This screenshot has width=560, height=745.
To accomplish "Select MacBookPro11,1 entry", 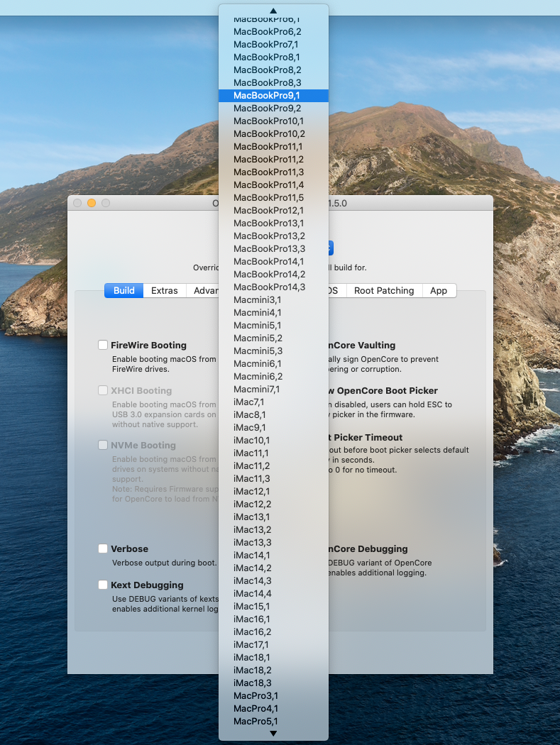I will click(x=273, y=147).
